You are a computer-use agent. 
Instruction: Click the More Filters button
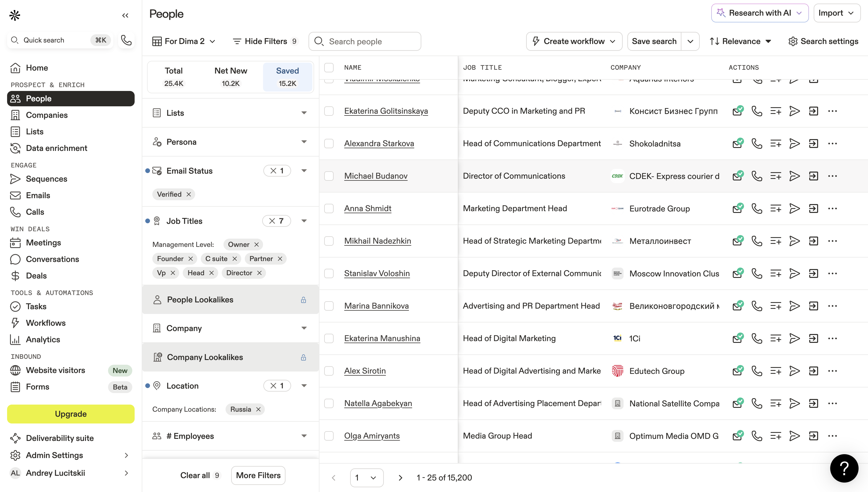pyautogui.click(x=258, y=475)
